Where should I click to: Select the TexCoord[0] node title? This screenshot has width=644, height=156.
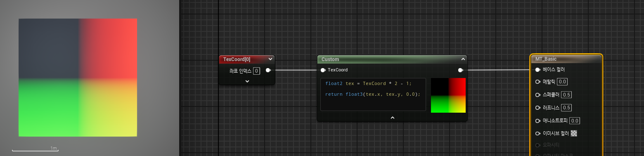[237, 59]
